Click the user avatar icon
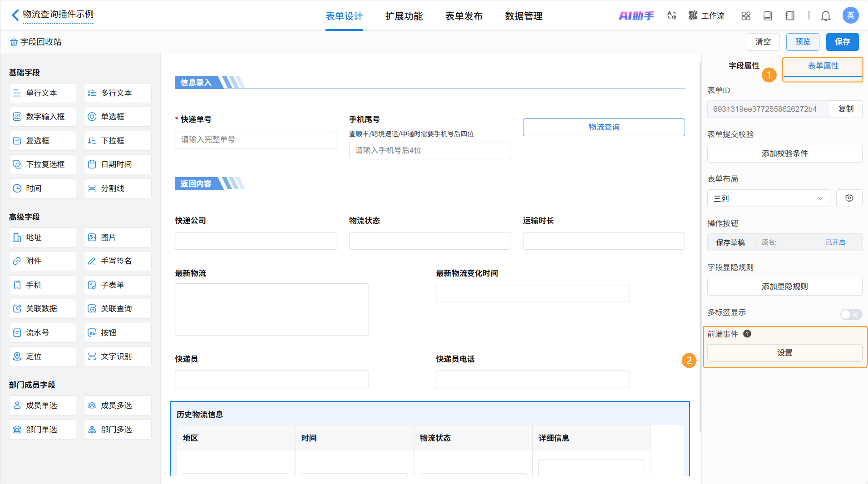This screenshot has width=868, height=484. (850, 16)
